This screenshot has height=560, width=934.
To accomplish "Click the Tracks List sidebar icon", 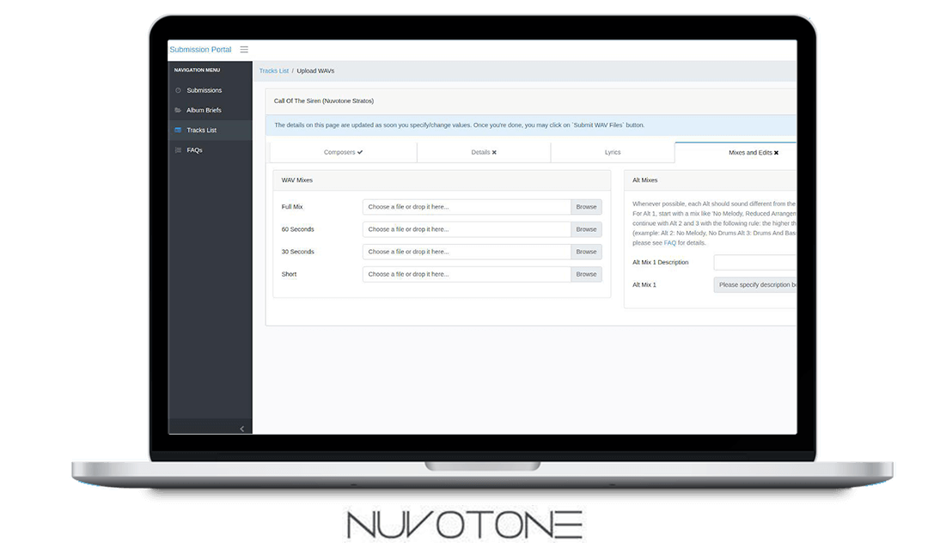I will [x=178, y=130].
